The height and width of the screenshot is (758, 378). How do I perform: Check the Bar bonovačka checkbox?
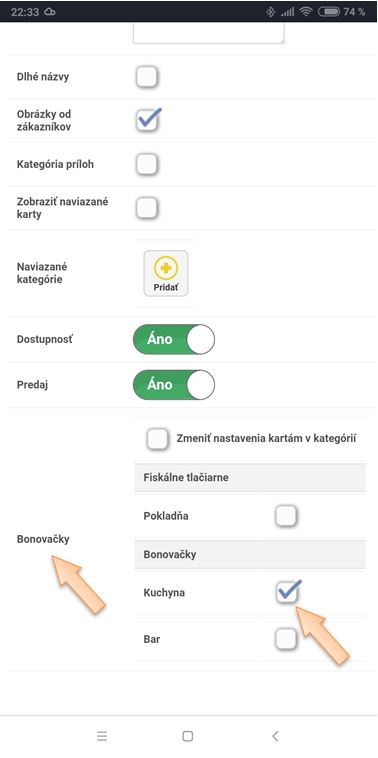point(286,639)
